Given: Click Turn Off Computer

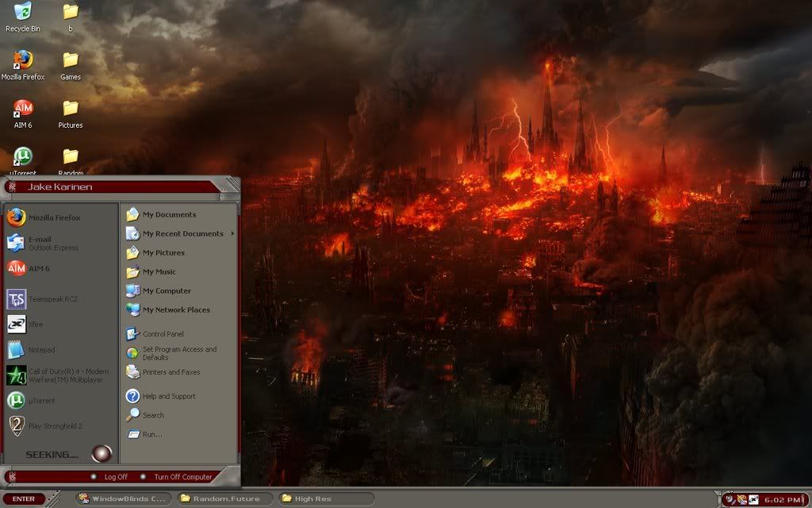Looking at the screenshot, I should (177, 477).
